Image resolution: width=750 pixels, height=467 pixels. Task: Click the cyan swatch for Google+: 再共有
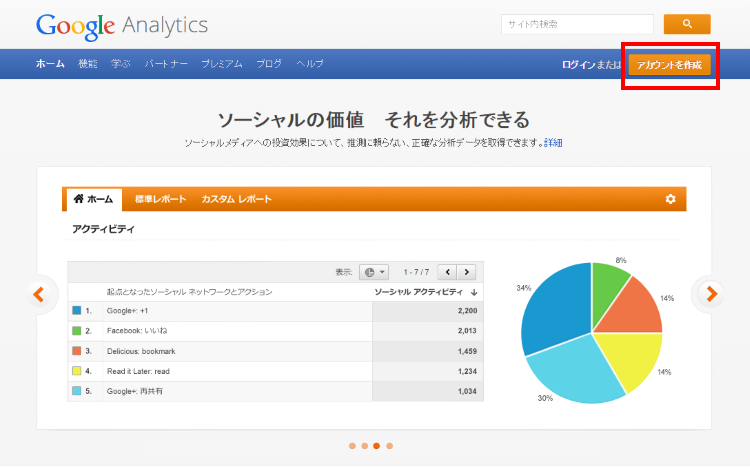tap(77, 391)
